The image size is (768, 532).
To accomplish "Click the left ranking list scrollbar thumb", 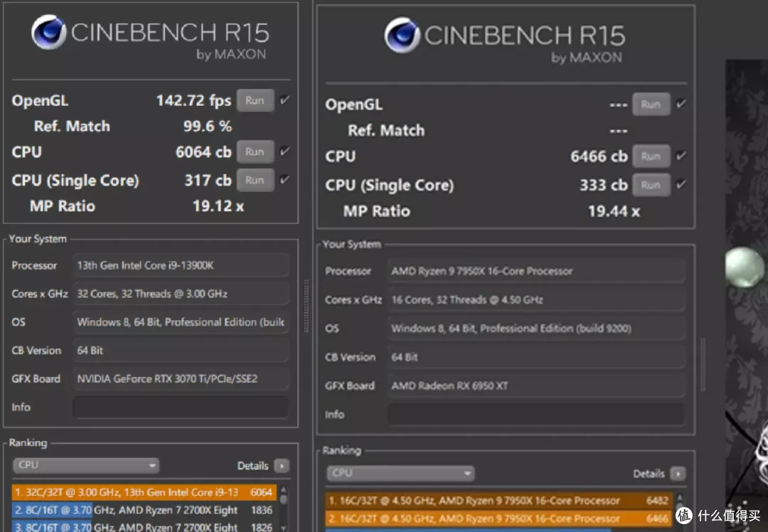I will 284,499.
